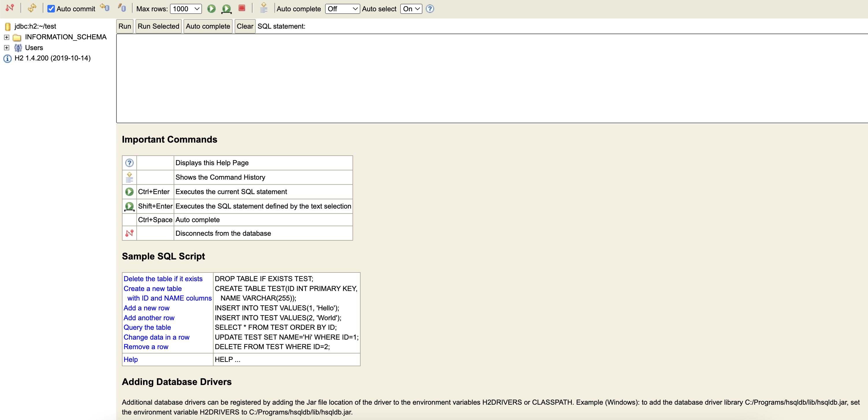868x420 pixels.
Task: Select the jdbc:h2:~/test database item
Action: point(35,26)
